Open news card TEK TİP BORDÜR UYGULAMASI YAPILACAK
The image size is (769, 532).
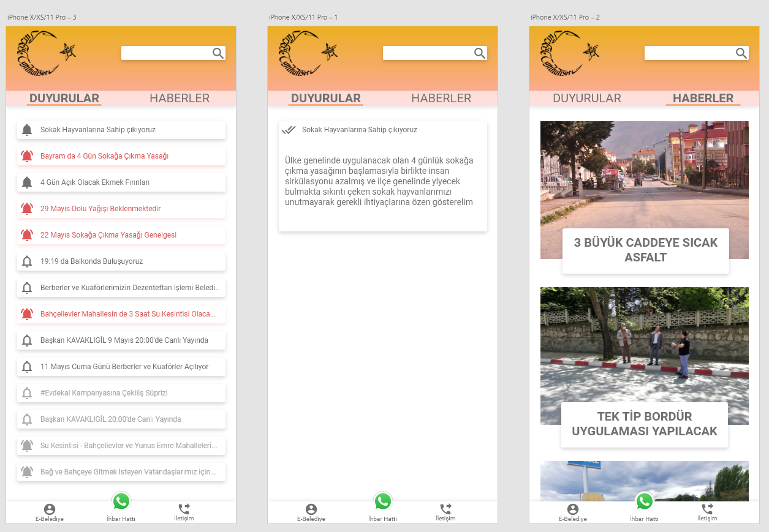pyautogui.click(x=645, y=424)
